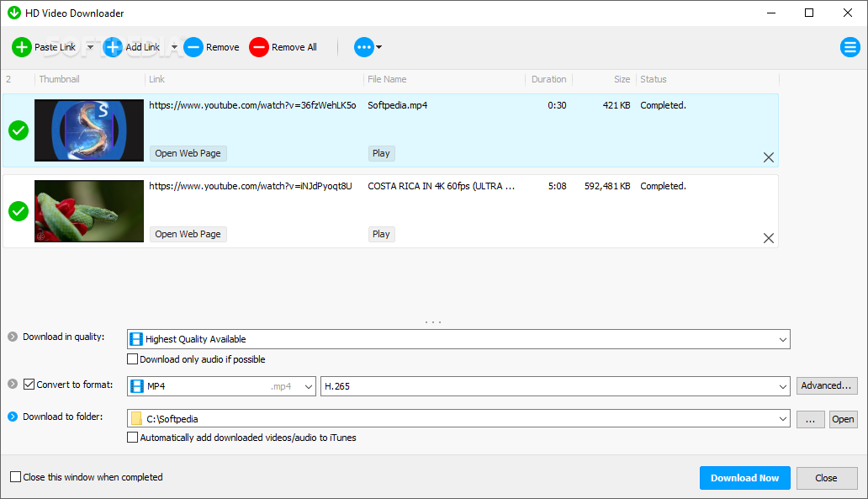Click the film icon in quality dropdown
868x499 pixels.
(x=136, y=339)
